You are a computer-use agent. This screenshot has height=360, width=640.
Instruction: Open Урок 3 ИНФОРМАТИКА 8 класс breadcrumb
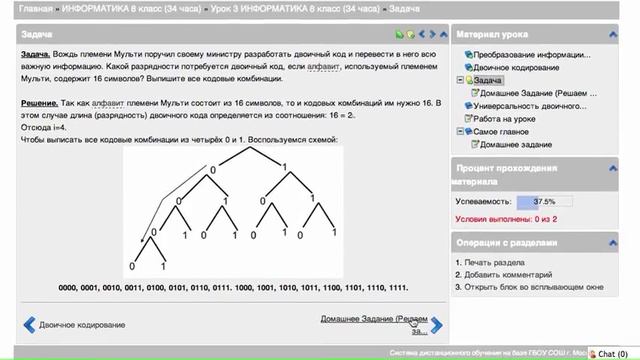coord(295,9)
